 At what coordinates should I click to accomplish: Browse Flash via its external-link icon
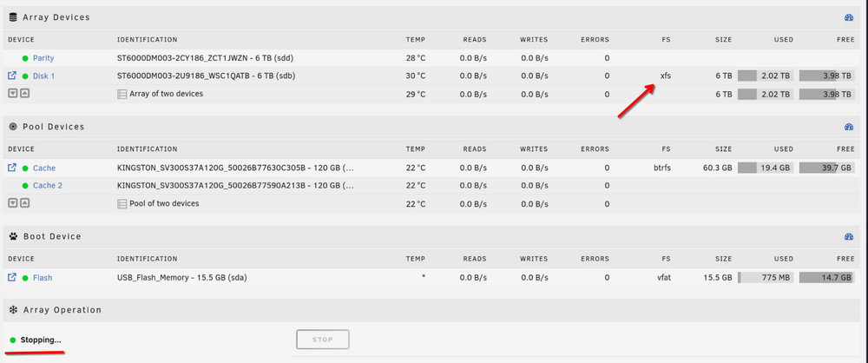click(x=12, y=277)
